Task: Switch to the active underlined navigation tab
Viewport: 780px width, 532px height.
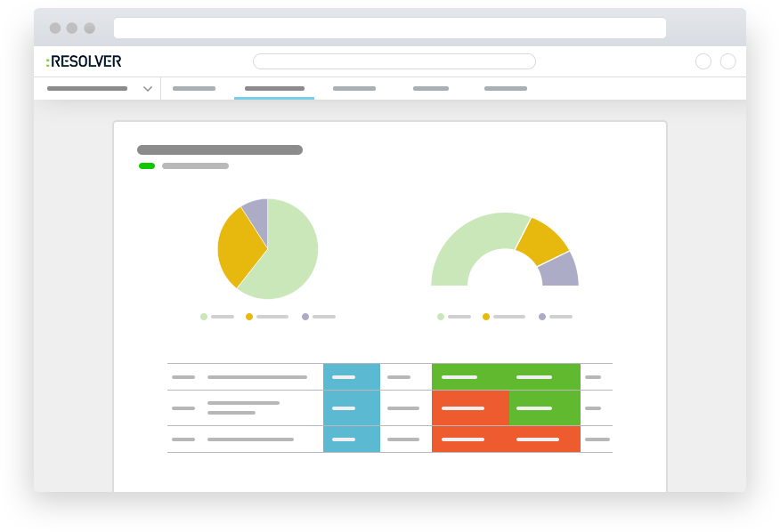Action: click(275, 89)
